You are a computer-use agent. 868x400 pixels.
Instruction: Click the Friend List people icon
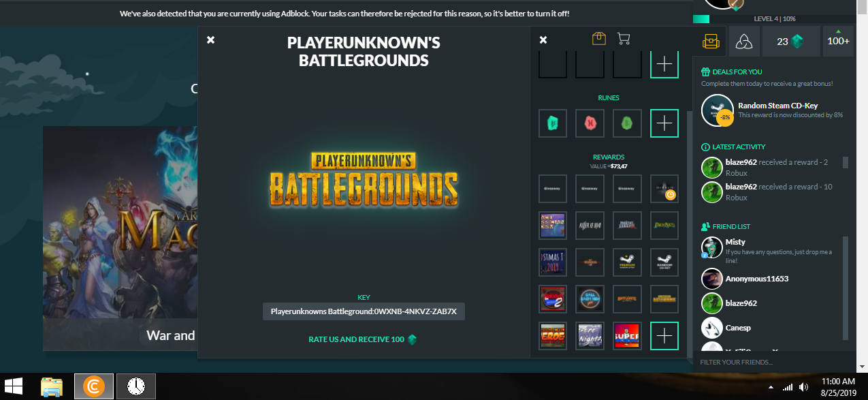(x=705, y=226)
